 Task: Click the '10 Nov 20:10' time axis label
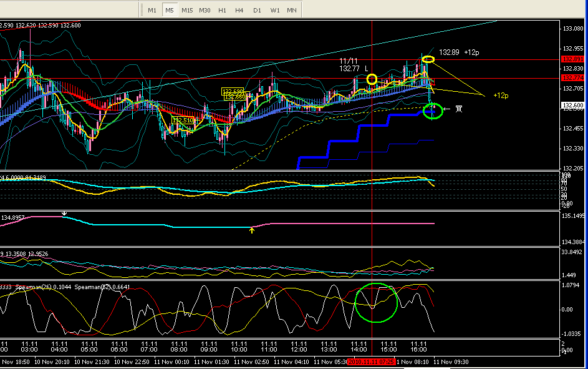[52, 362]
